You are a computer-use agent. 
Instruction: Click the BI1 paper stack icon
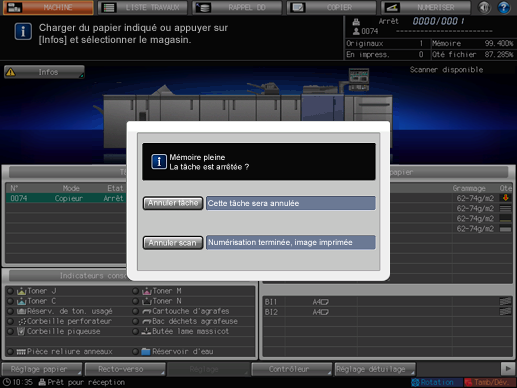505,302
